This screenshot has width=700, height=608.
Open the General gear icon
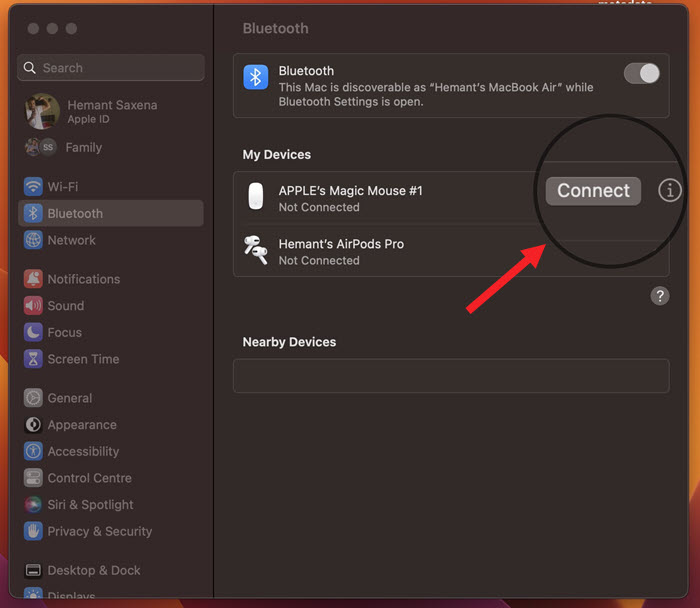point(33,398)
